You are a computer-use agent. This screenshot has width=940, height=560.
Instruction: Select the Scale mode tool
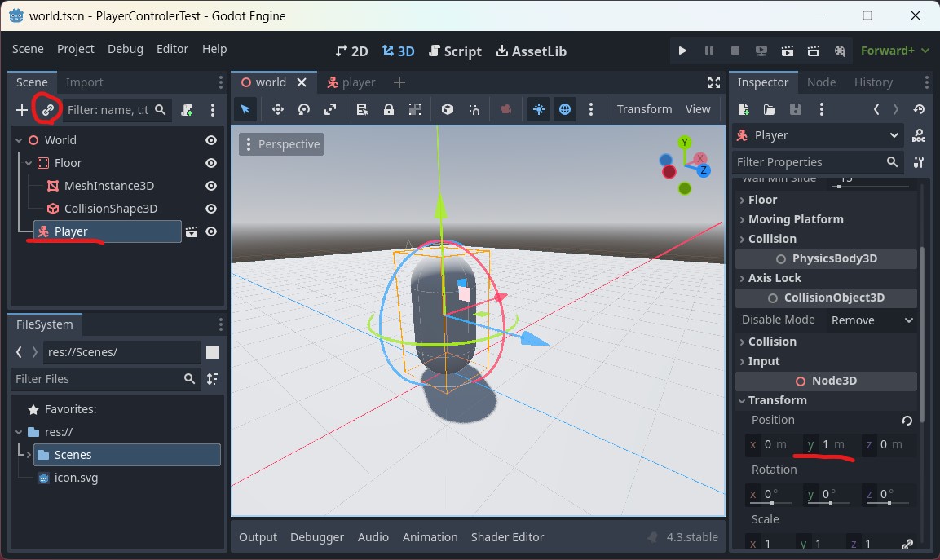coord(329,108)
